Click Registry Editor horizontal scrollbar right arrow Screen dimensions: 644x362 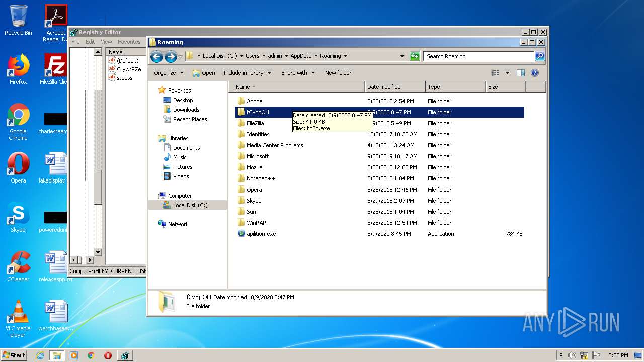(90, 260)
